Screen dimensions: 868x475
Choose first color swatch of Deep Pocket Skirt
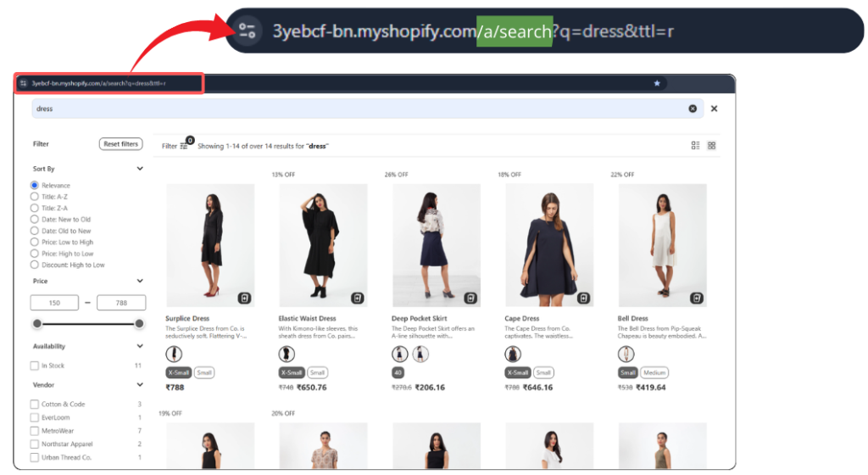point(400,354)
